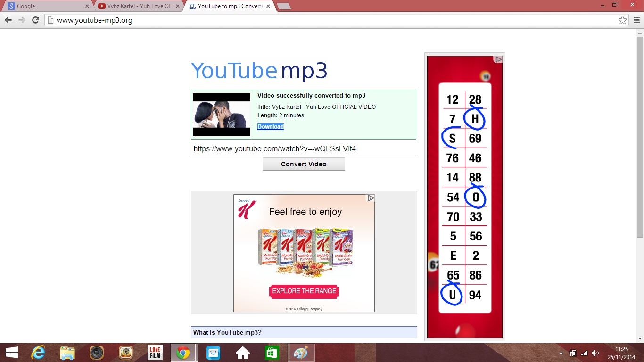Open AdChoices icon on Special K ad

point(371,198)
